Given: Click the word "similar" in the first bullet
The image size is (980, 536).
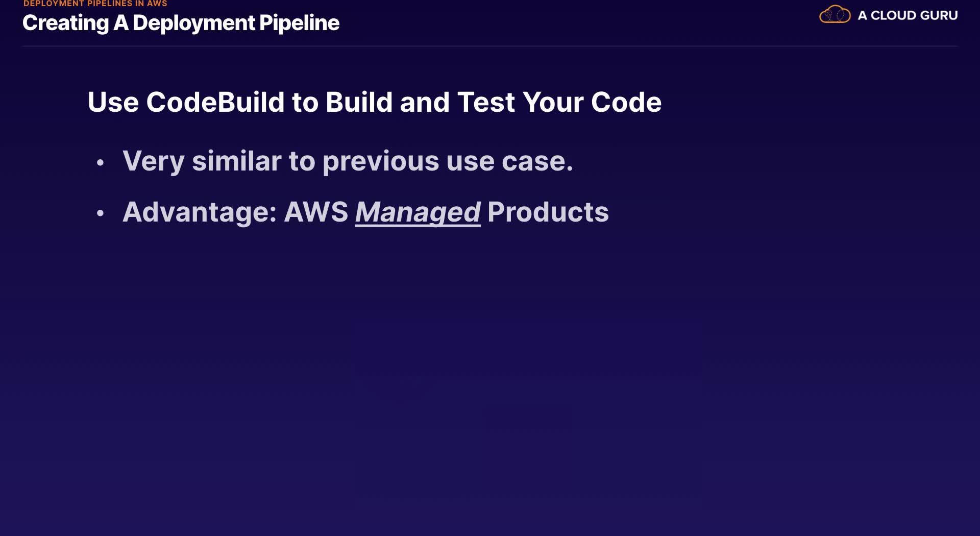Looking at the screenshot, I should tap(236, 161).
